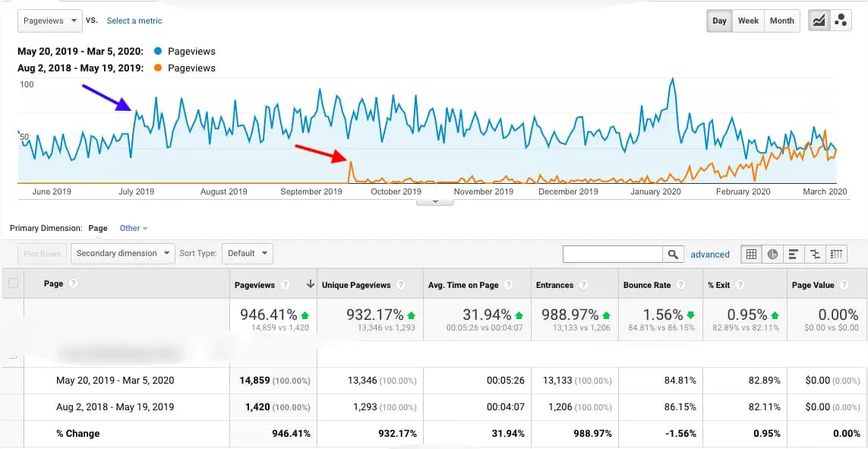The image size is (868, 449).
Task: Click the January 2020 peak on blue line
Action: coord(673,78)
